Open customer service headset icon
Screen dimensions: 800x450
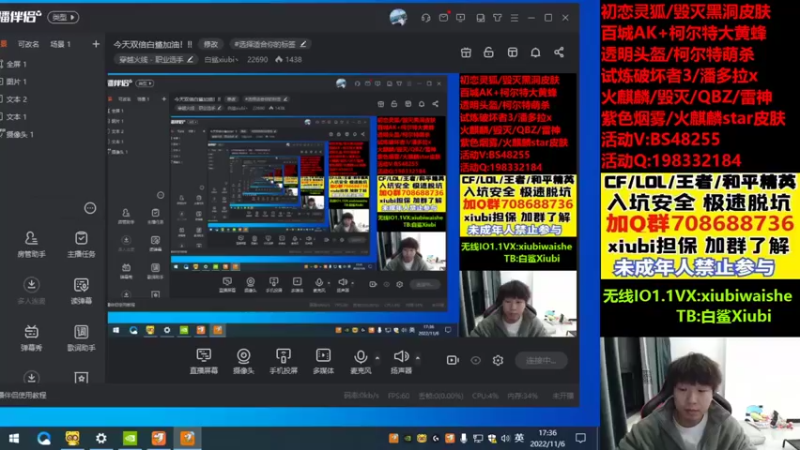(426, 18)
